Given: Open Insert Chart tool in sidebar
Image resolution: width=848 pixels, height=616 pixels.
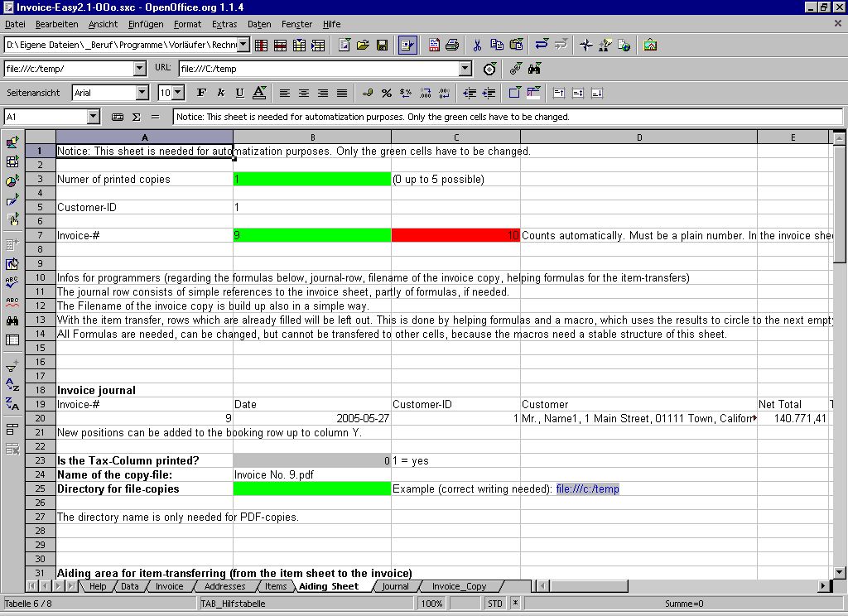Looking at the screenshot, I should (12, 180).
